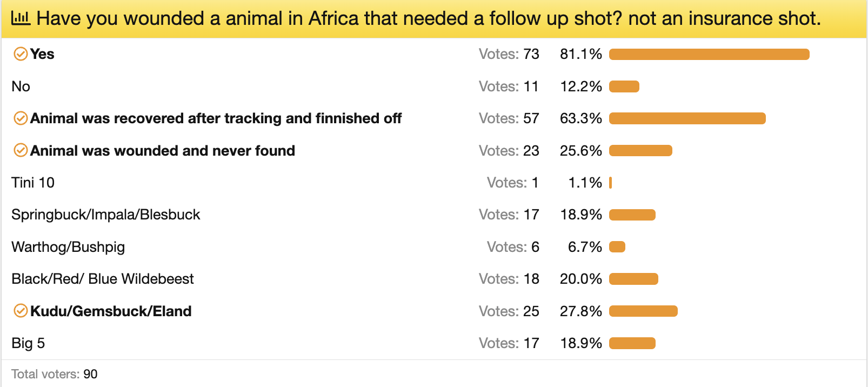Click the No 12.2% result bar
The image size is (868, 387).
[x=624, y=86]
